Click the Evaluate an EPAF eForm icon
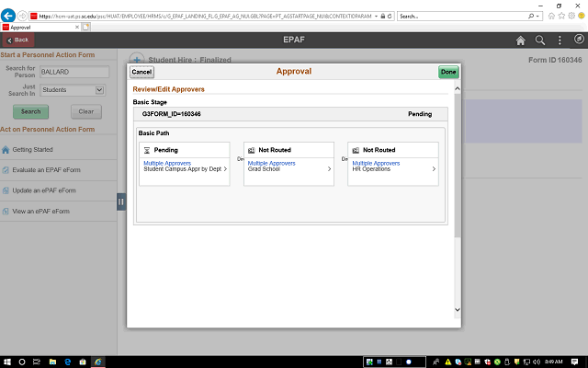Viewport: 588px width, 368px height. coord(6,170)
